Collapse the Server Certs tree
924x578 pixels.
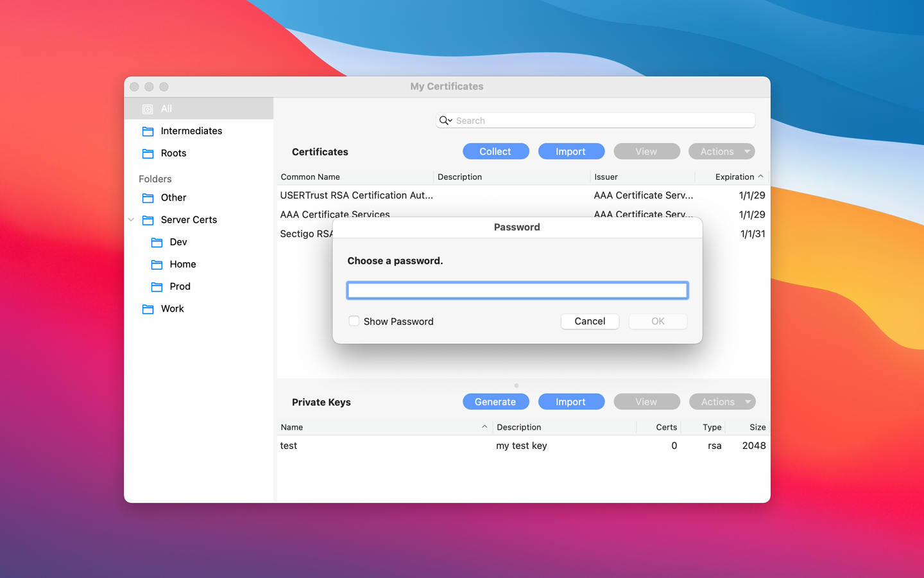pos(131,220)
